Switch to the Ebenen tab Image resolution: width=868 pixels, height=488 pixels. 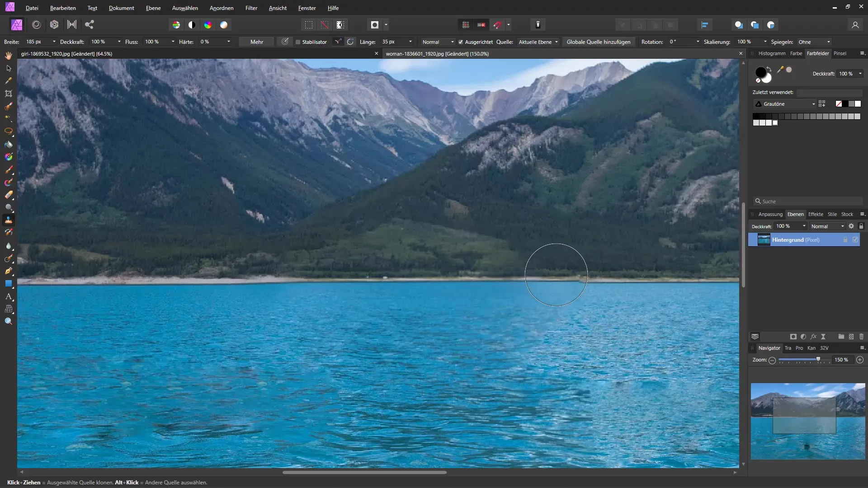coord(795,213)
